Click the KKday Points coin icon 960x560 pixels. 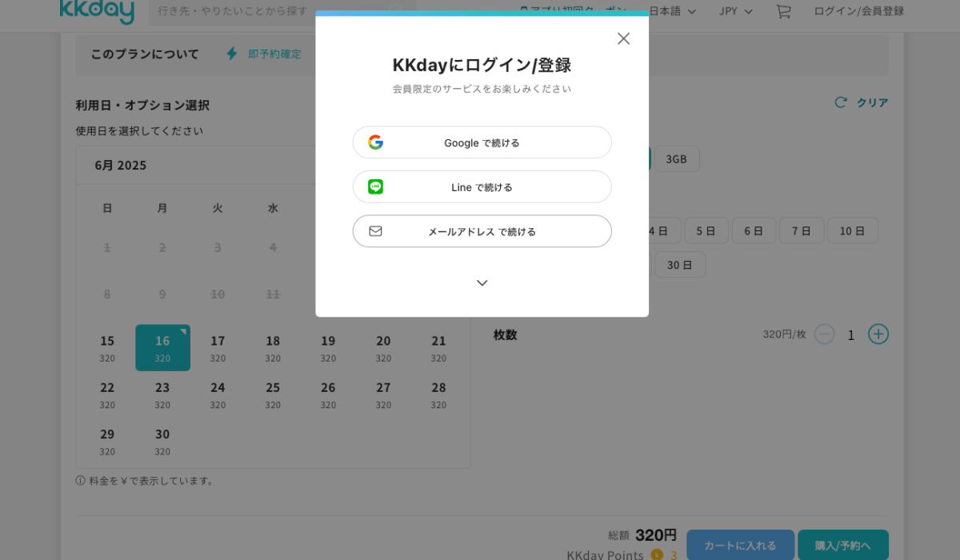tap(657, 554)
